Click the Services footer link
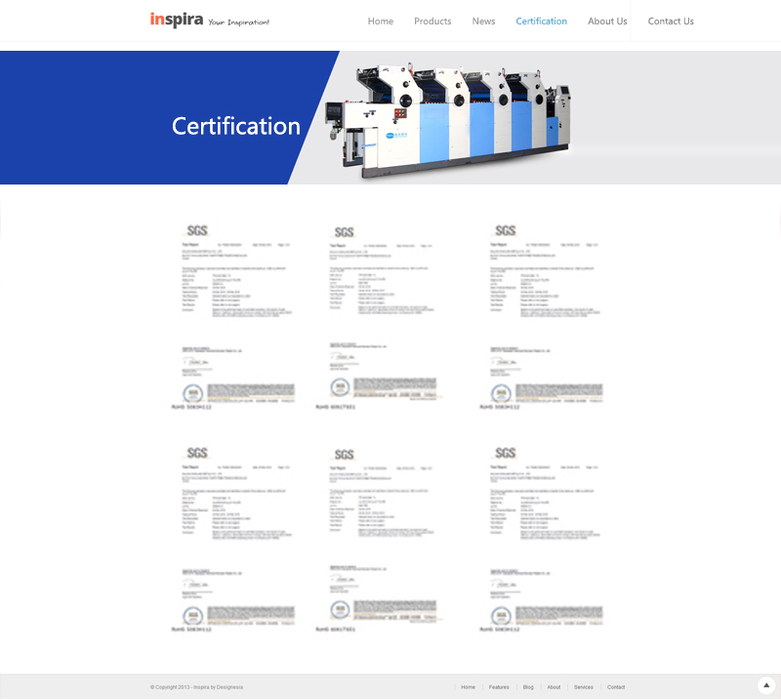781x700 pixels. (x=584, y=687)
